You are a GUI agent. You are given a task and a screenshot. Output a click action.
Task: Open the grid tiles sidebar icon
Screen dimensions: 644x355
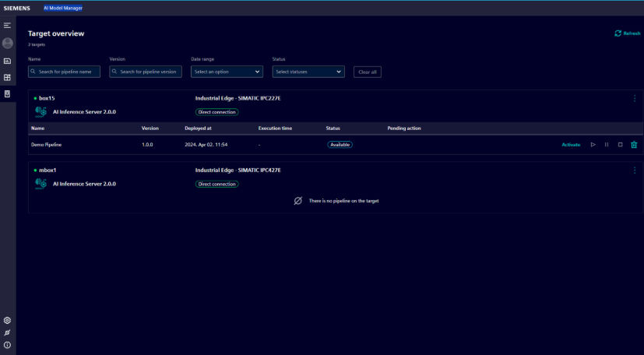click(7, 77)
